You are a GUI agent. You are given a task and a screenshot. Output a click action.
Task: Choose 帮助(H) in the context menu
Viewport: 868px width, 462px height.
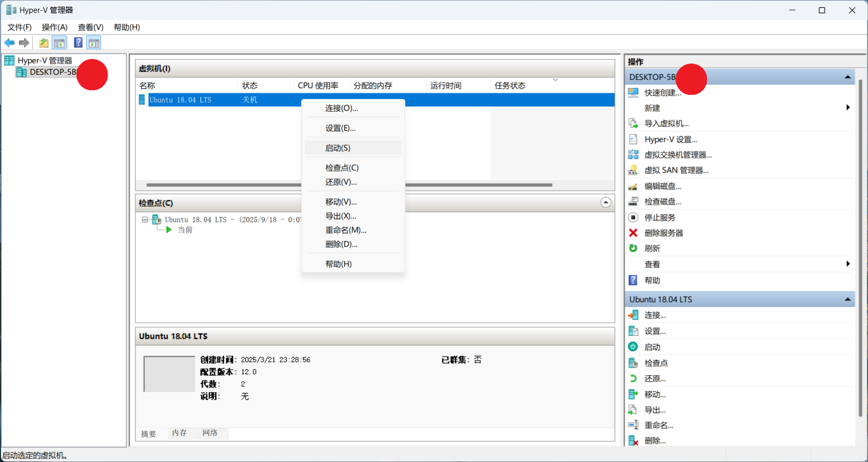click(353, 264)
